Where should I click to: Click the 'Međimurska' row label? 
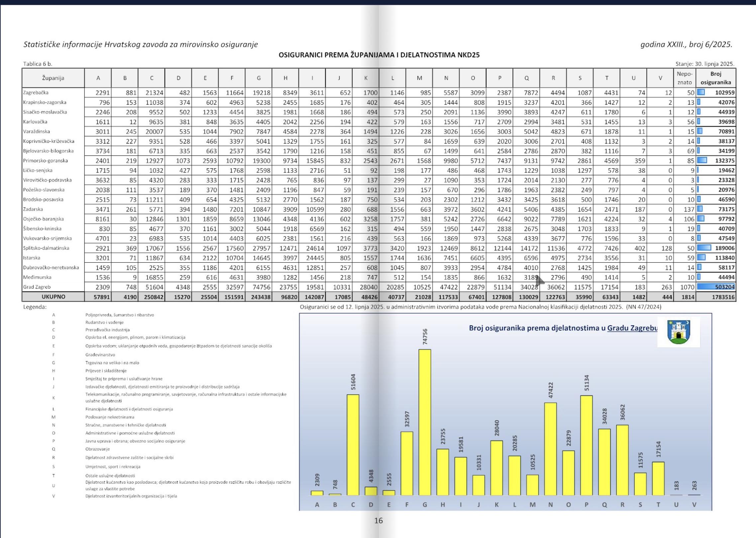37,277
